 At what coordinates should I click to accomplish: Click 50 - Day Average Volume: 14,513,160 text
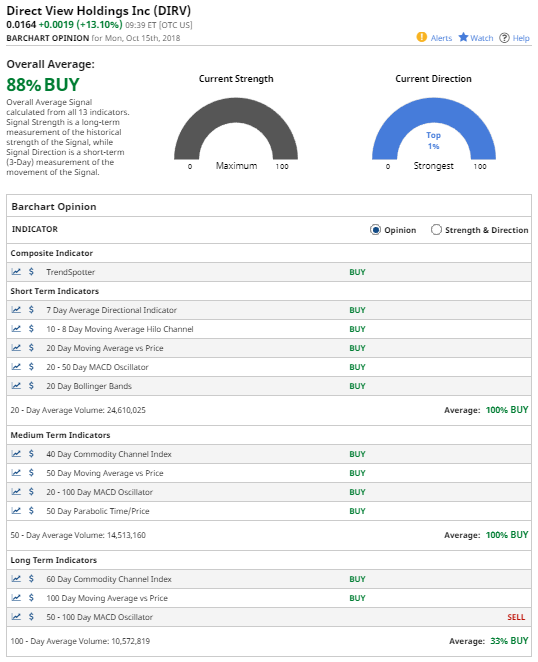[x=78, y=535]
